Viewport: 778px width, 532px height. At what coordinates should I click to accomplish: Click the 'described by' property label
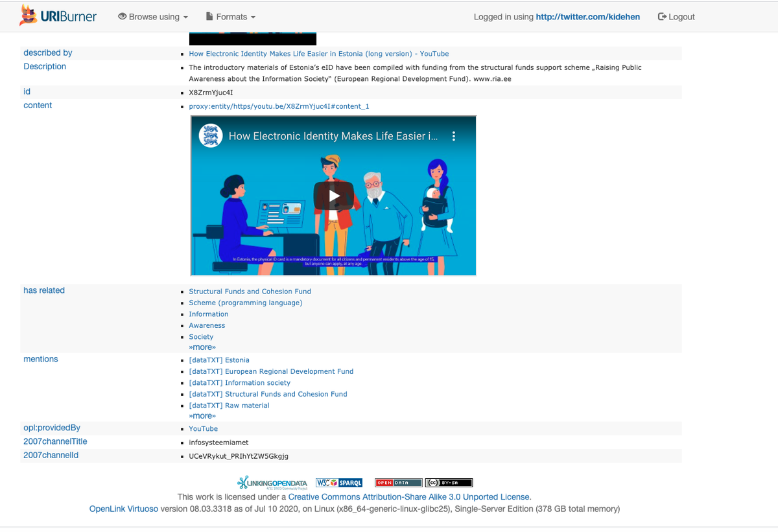pyautogui.click(x=48, y=53)
